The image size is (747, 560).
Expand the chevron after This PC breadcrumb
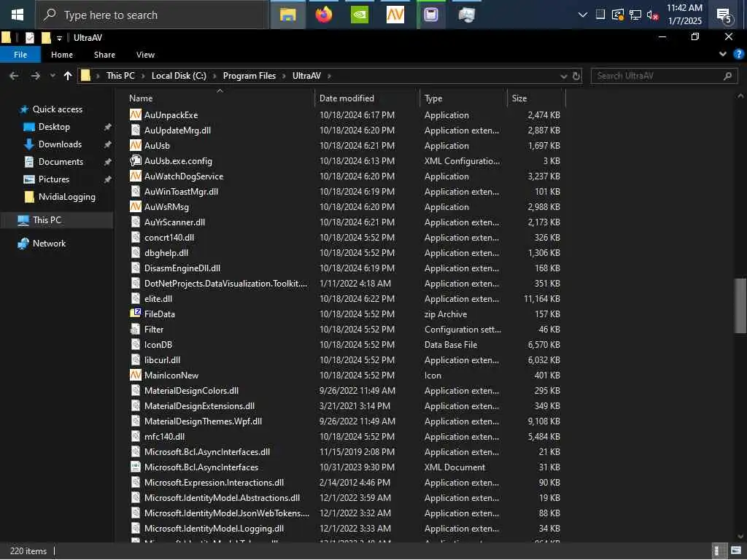(x=143, y=76)
